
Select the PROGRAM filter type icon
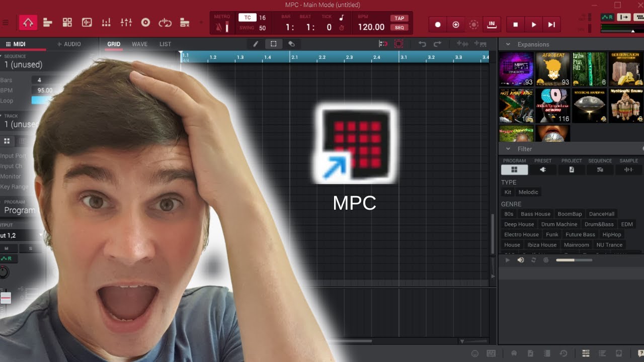pyautogui.click(x=514, y=170)
